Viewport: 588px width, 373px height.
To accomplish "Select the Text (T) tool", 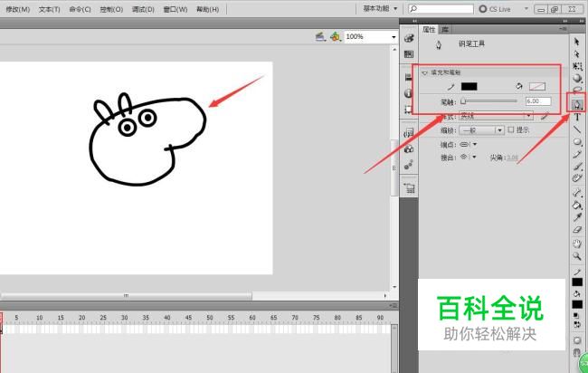I will coord(577,117).
